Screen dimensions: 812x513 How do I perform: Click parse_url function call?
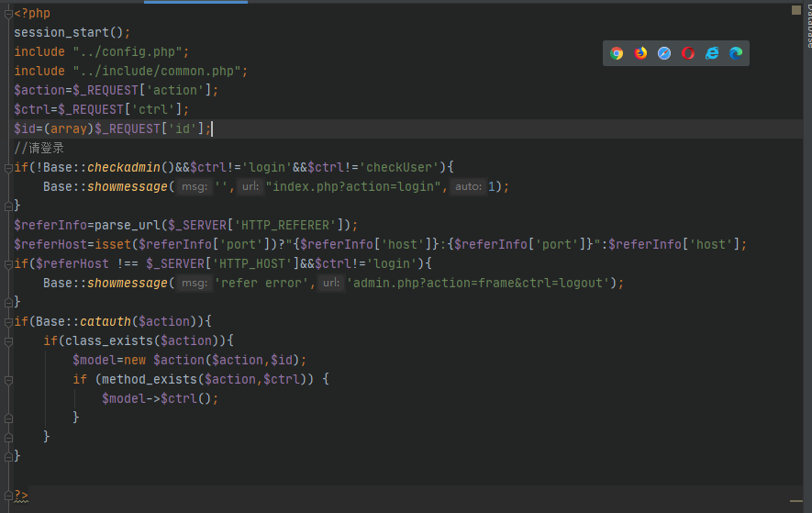click(x=128, y=226)
